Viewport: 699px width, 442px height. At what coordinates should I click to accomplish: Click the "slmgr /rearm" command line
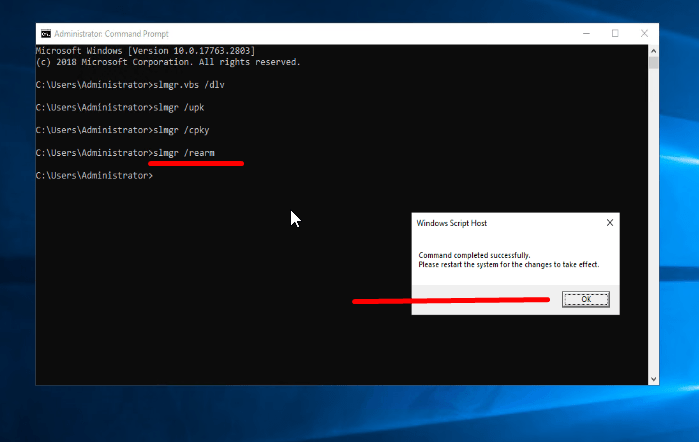click(x=181, y=153)
